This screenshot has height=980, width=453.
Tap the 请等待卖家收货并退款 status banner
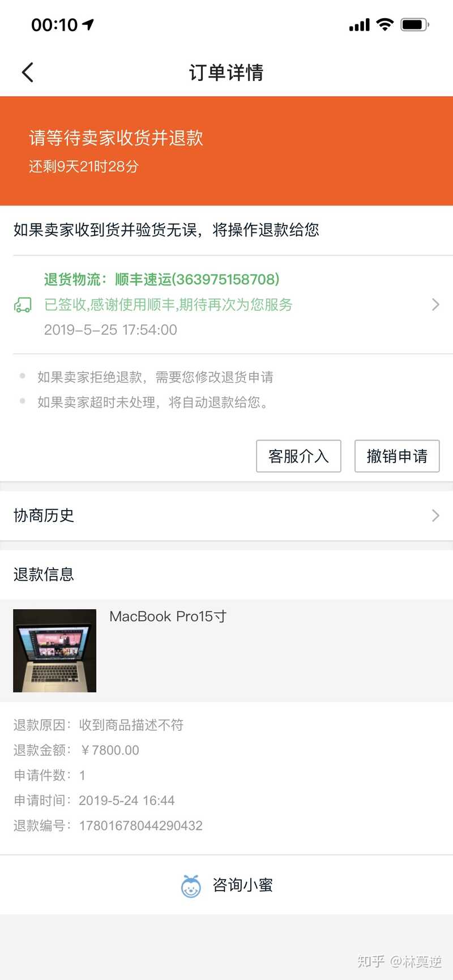point(226,151)
